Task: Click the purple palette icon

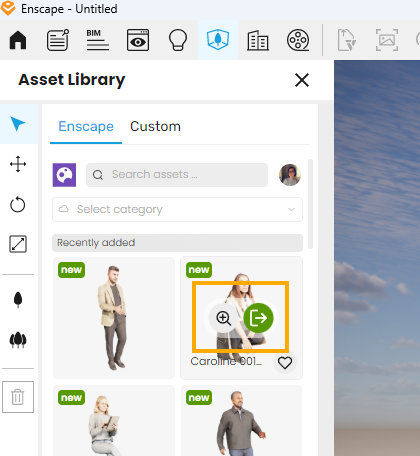Action: (64, 175)
